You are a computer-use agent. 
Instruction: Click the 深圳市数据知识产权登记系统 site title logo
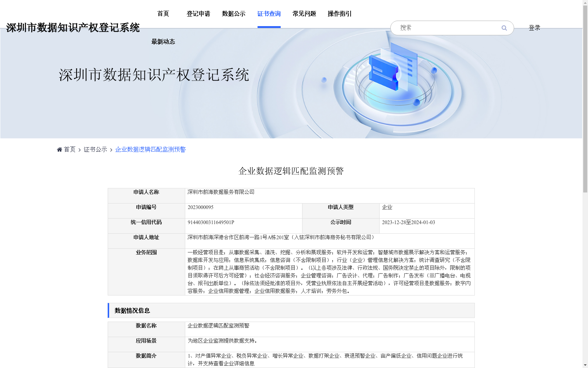pos(73,28)
